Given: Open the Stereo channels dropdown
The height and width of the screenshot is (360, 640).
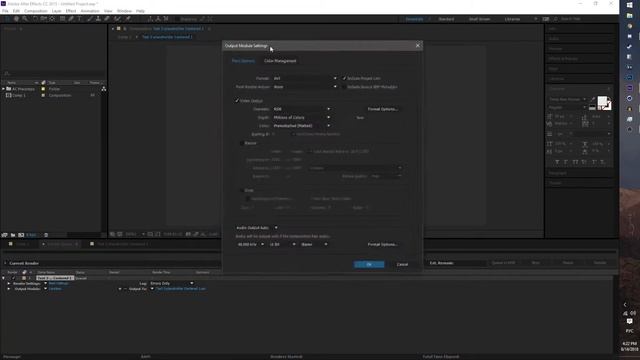Looking at the screenshot, I should click(x=314, y=244).
